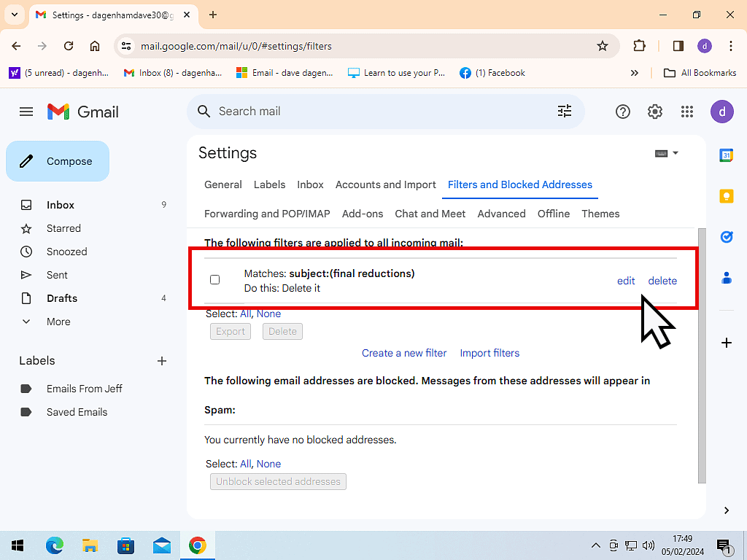Viewport: 747px width, 560px height.
Task: Open Google Tasks in side panel
Action: point(726,237)
